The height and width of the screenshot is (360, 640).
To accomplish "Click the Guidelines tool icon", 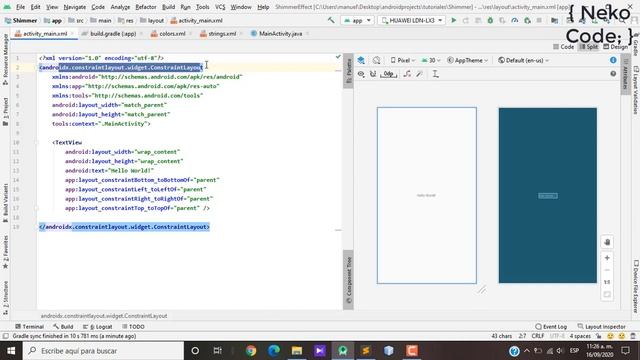I will click(x=436, y=74).
